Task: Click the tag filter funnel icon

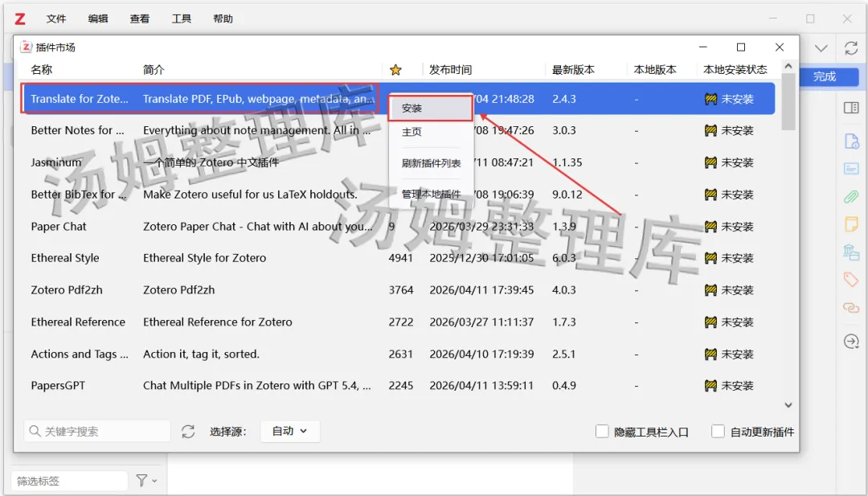Action: pyautogui.click(x=141, y=481)
